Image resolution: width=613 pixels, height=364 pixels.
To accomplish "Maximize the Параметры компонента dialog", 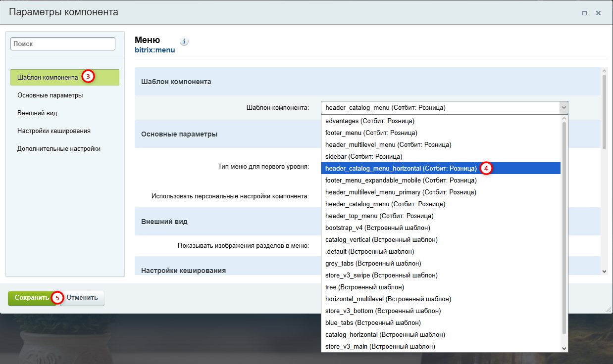I will (585, 13).
